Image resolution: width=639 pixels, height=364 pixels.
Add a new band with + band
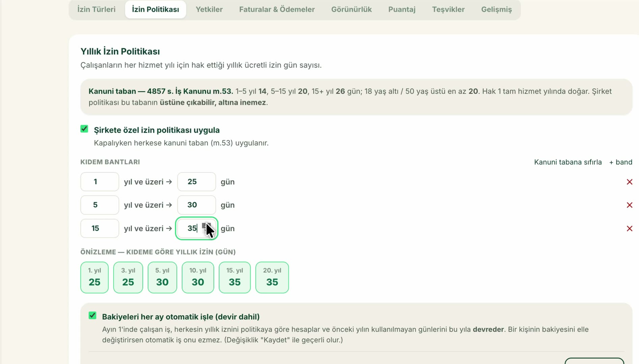[x=621, y=162]
